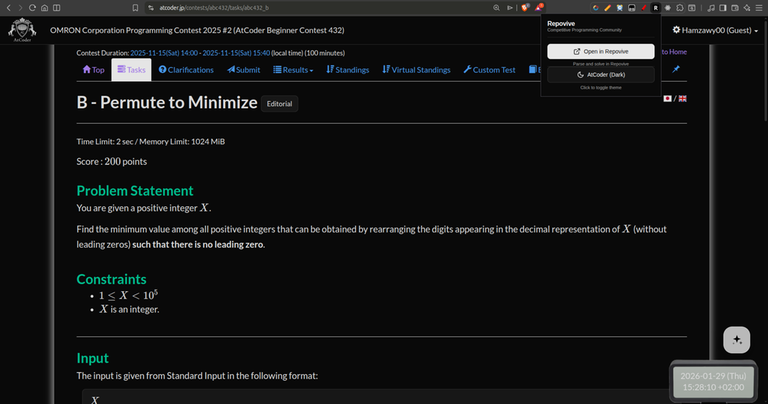Click 'X is an integer.' constraint
The width and height of the screenshot is (768, 404).
pos(129,309)
